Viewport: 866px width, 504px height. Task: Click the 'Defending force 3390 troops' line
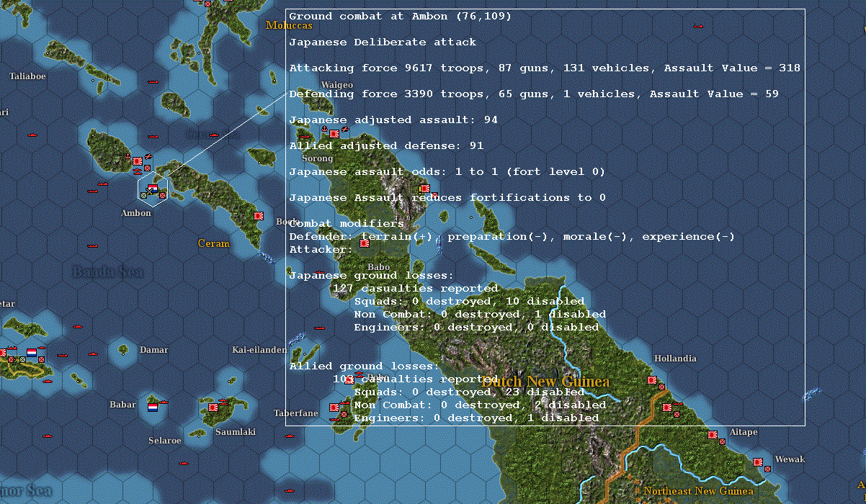pos(534,94)
